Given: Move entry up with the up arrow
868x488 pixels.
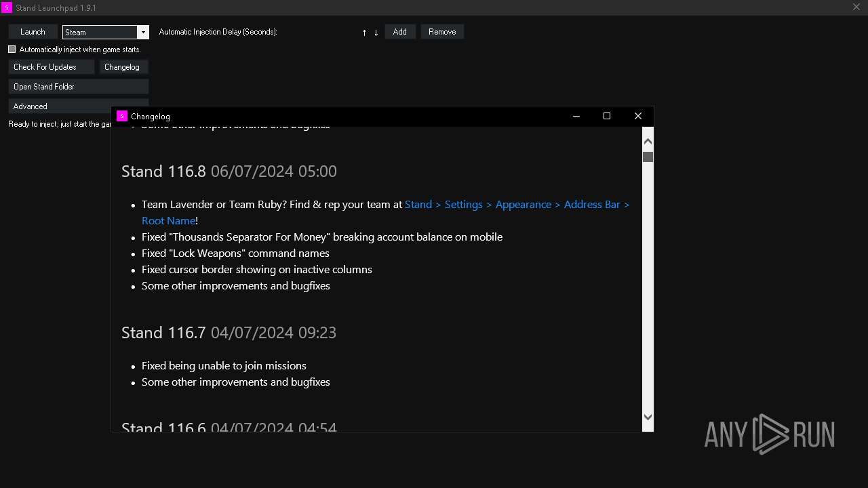Looking at the screenshot, I should 364,33.
